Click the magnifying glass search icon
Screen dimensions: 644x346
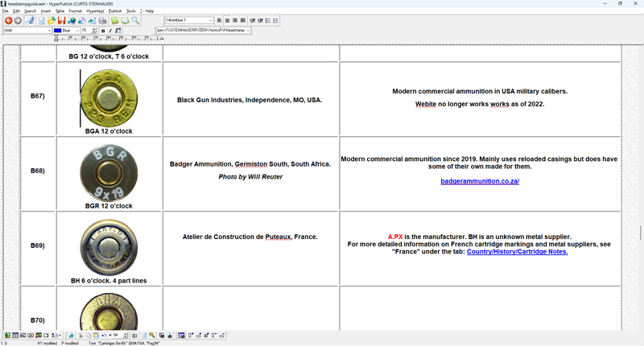pyautogui.click(x=135, y=20)
